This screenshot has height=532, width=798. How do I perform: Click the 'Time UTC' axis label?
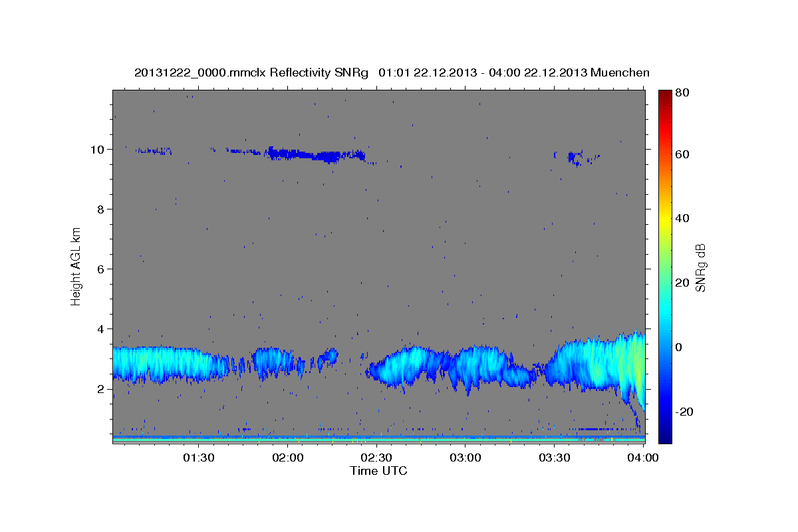point(378,471)
